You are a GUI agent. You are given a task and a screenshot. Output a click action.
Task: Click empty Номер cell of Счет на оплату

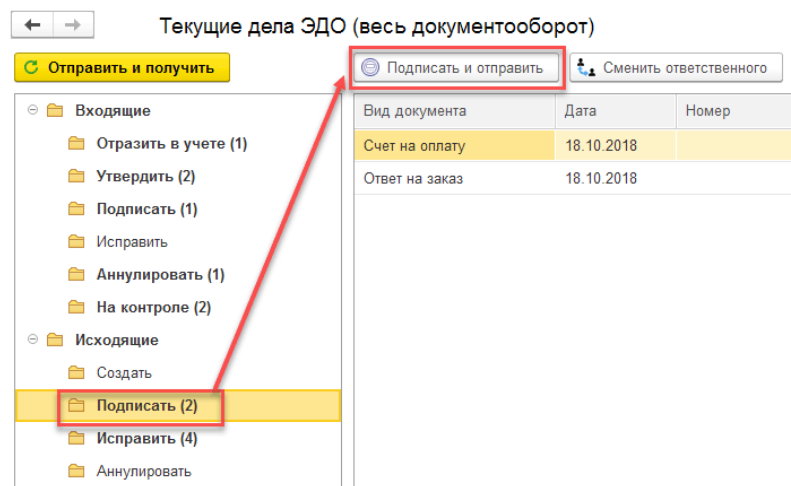click(733, 145)
